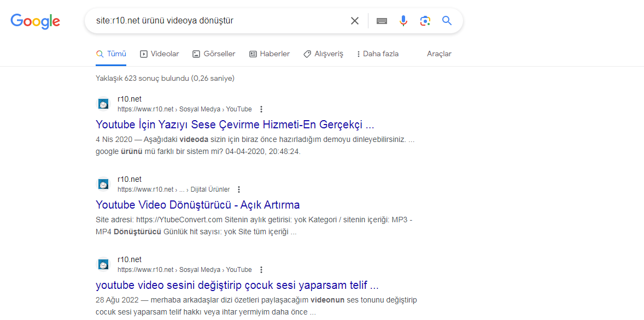Start voice search with microphone icon
The height and width of the screenshot is (320, 644).
point(404,21)
